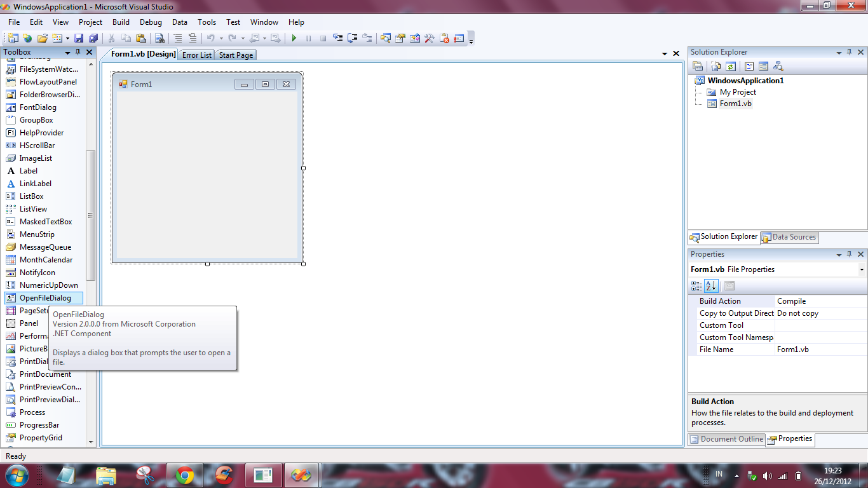Open the View Code icon in Solution Explorer

749,66
